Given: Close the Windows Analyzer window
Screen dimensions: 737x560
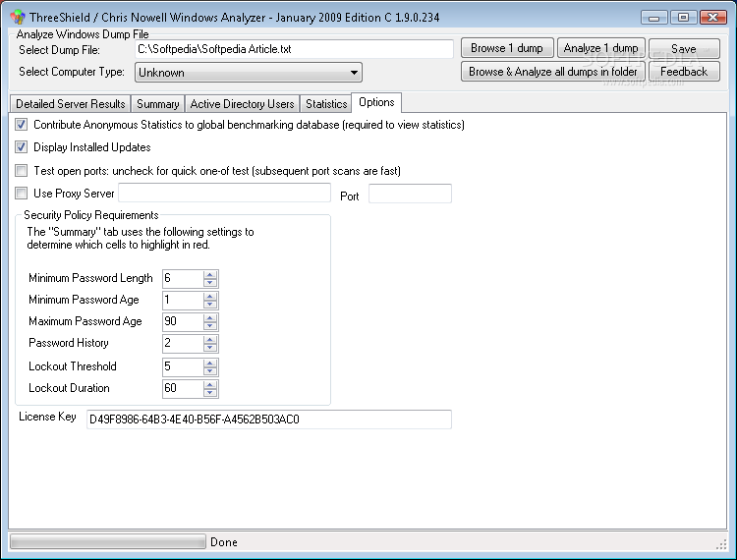Looking at the screenshot, I should point(713,18).
